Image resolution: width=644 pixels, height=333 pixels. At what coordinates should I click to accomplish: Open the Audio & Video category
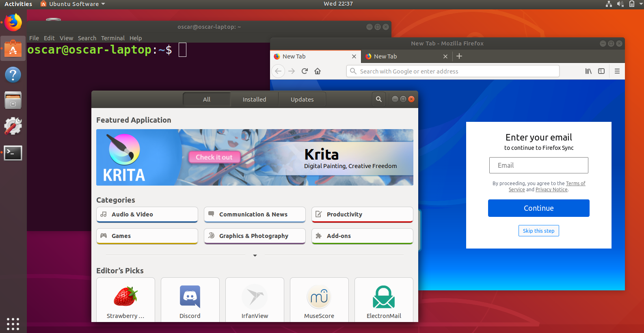click(x=147, y=214)
